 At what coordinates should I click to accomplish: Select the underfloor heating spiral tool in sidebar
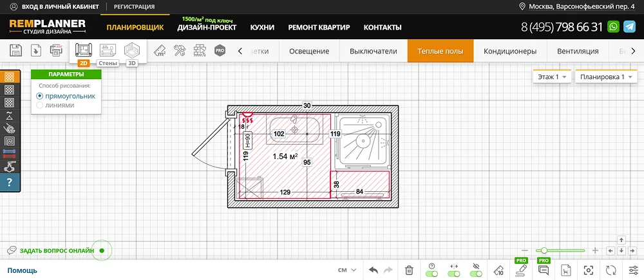click(x=10, y=141)
